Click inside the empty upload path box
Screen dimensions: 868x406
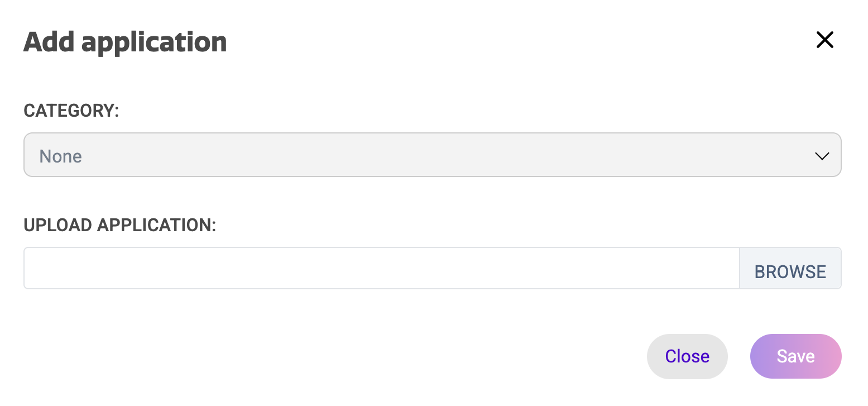click(381, 269)
